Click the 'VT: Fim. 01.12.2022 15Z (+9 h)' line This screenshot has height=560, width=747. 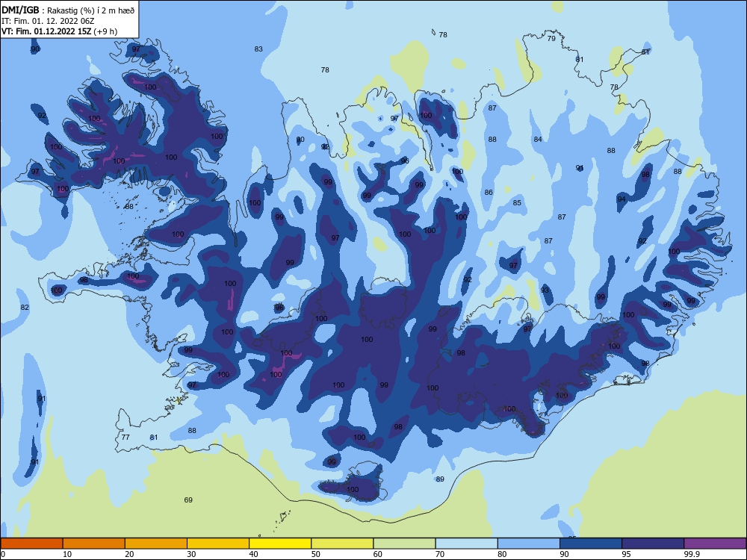(x=60, y=31)
